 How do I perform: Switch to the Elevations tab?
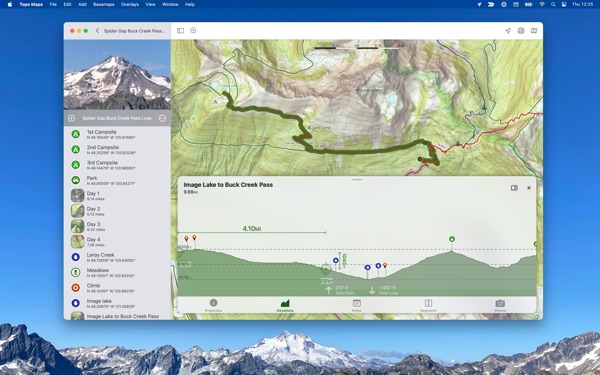(285, 305)
